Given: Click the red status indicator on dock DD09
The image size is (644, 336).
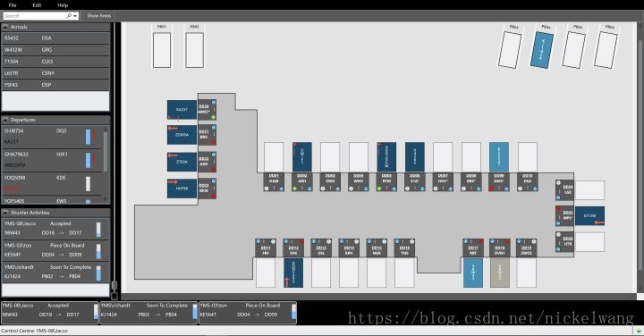Looking at the screenshot, I should [492, 189].
